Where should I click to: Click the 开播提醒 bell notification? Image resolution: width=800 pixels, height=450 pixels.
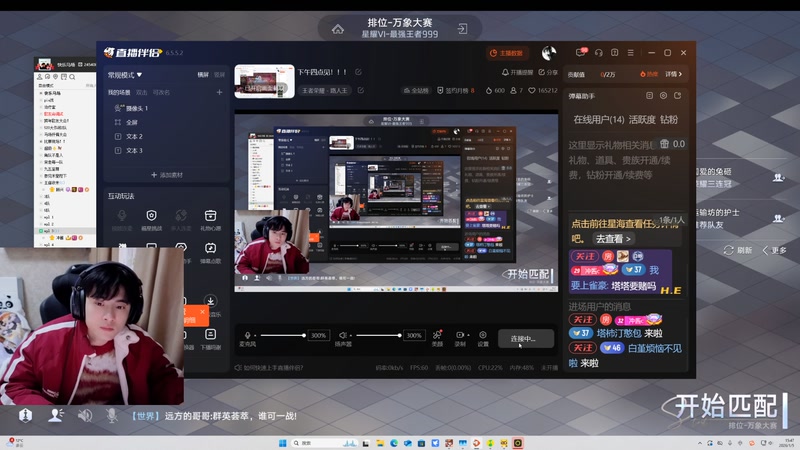point(517,72)
